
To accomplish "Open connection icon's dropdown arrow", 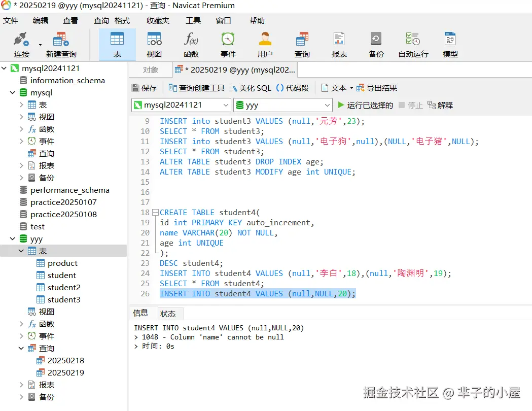I will 40,45.
